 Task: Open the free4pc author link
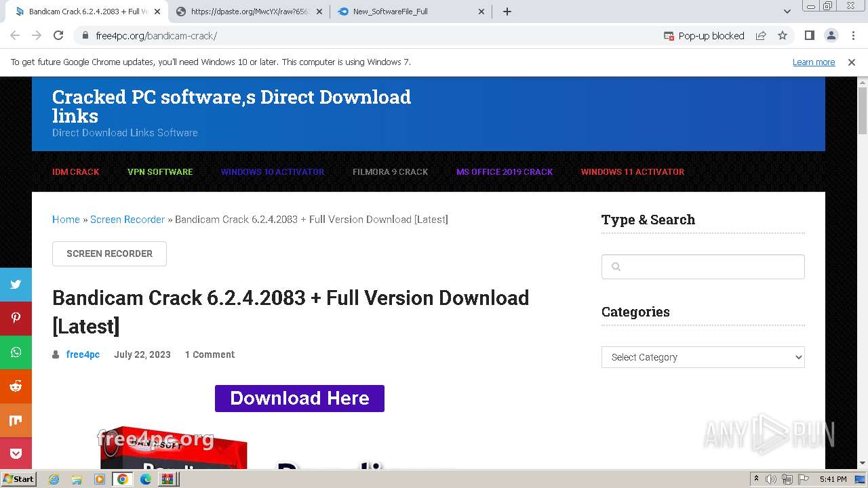point(83,354)
